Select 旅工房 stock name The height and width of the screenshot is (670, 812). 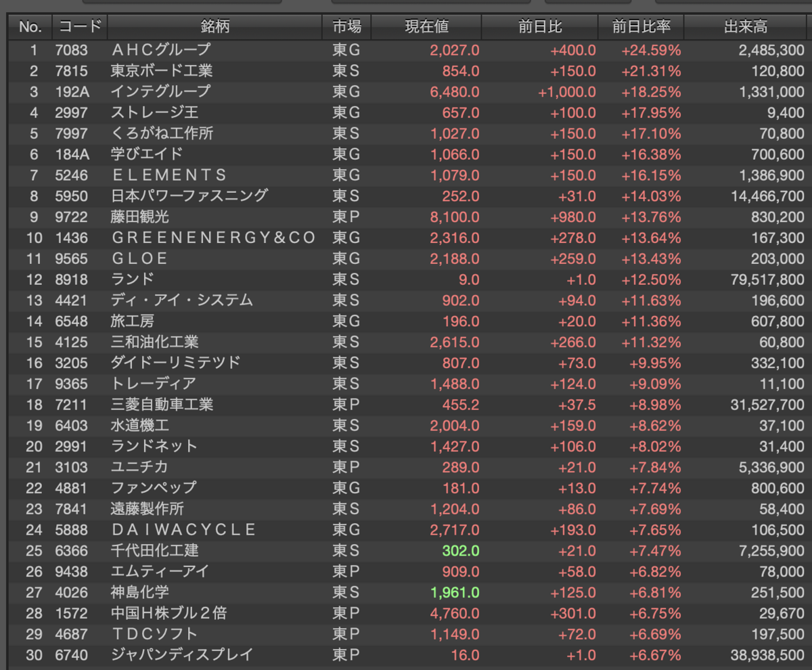point(133,321)
